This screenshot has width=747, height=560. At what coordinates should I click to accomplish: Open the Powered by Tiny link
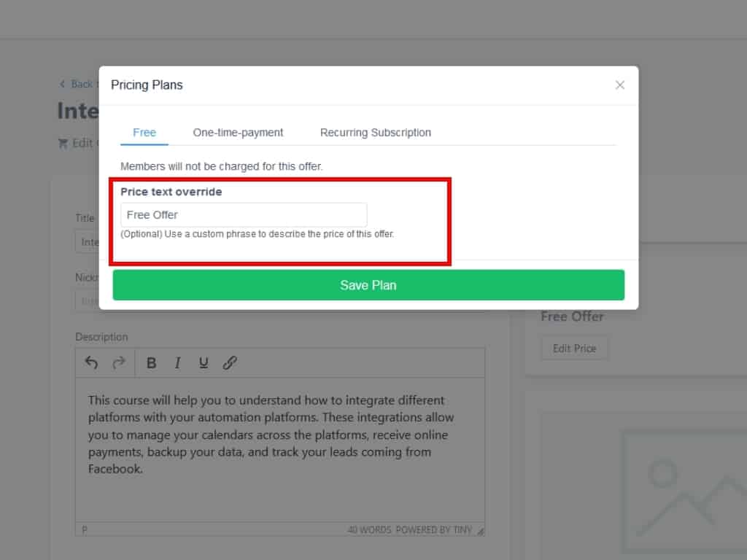click(x=433, y=530)
